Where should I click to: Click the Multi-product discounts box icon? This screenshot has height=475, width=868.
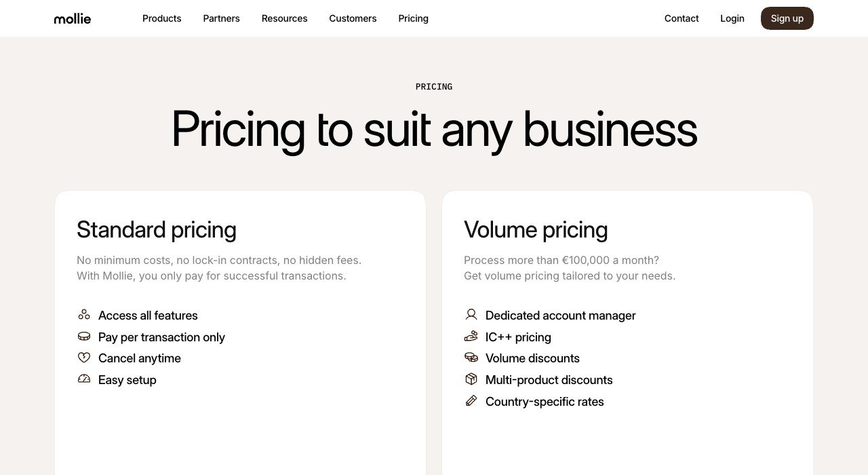click(471, 379)
